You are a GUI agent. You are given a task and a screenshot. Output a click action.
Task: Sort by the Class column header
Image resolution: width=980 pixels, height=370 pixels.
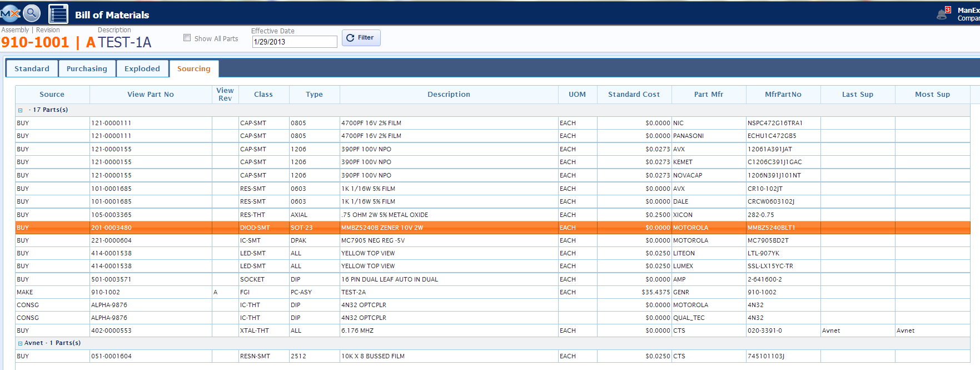point(263,95)
